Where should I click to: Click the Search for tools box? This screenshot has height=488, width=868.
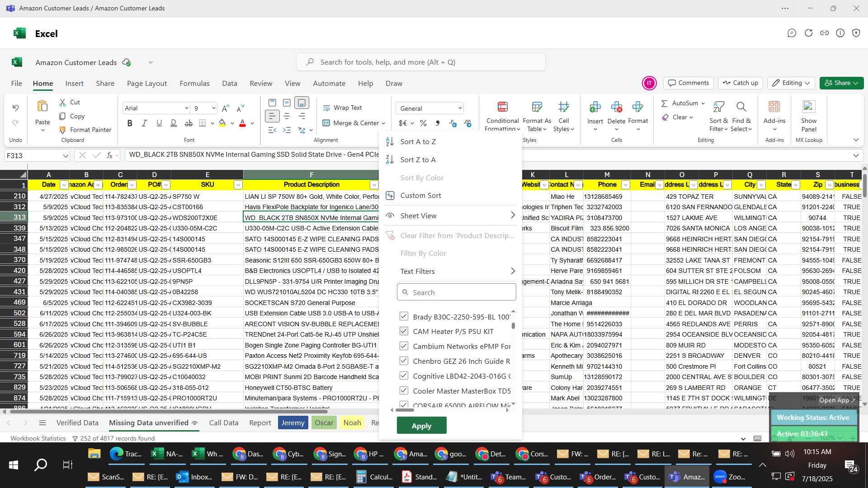[420, 62]
